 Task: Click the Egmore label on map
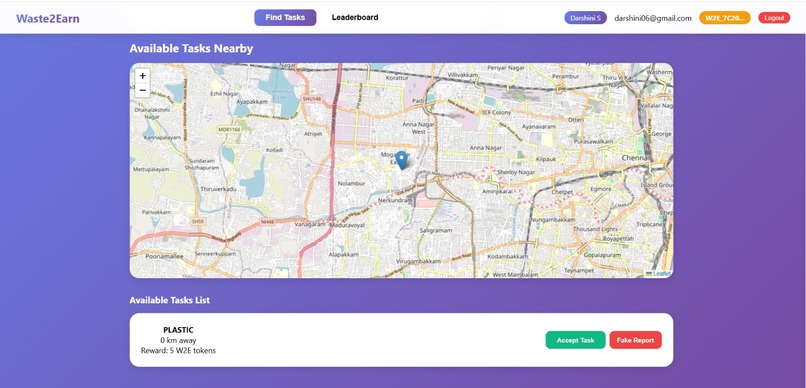point(601,189)
